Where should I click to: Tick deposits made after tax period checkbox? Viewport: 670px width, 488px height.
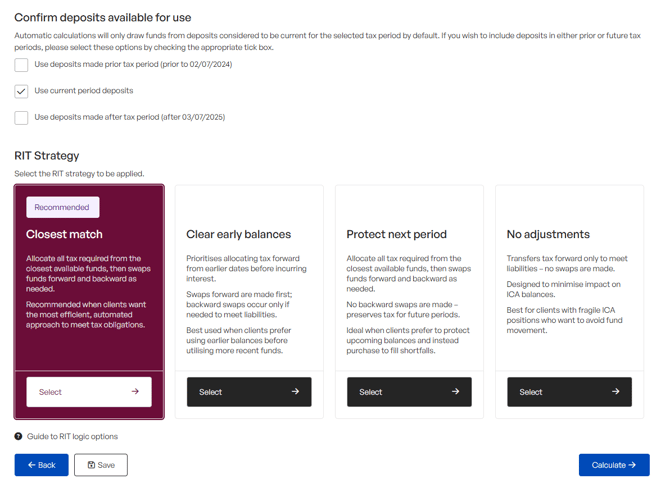21,118
